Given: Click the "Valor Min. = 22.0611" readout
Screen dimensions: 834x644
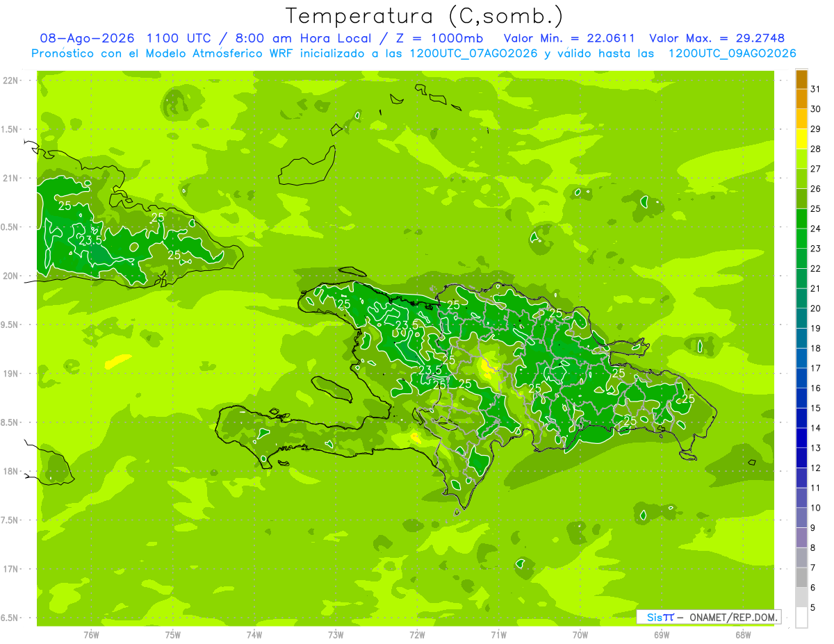Looking at the screenshot, I should point(569,38).
